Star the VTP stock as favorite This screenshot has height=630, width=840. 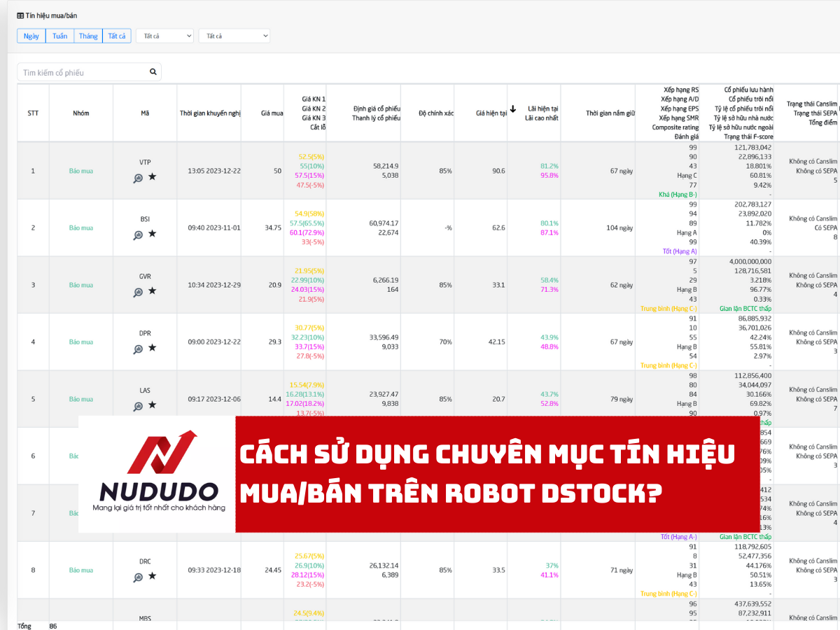point(152,177)
